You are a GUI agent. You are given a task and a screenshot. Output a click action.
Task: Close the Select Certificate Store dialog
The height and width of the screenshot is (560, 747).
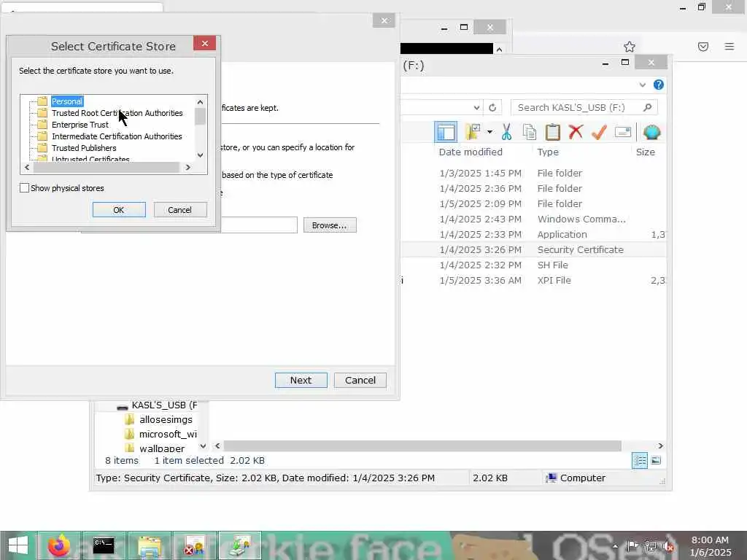pos(205,43)
